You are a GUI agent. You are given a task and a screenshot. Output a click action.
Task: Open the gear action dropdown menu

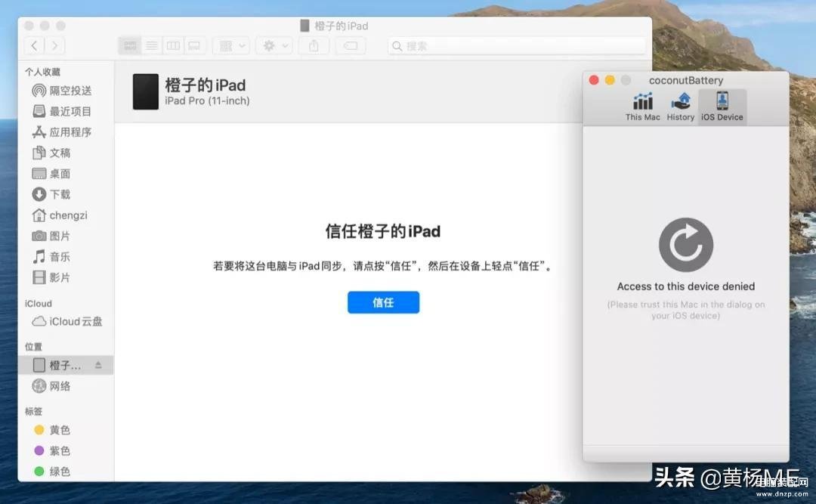274,46
